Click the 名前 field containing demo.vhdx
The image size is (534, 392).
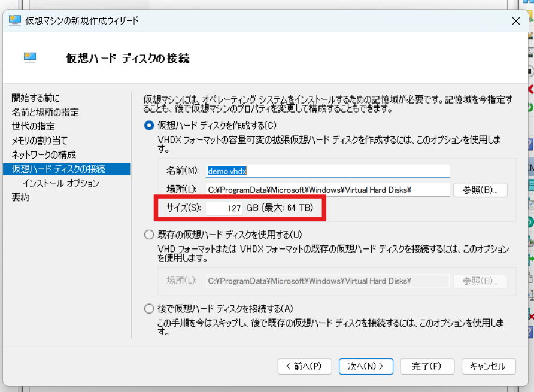(327, 171)
